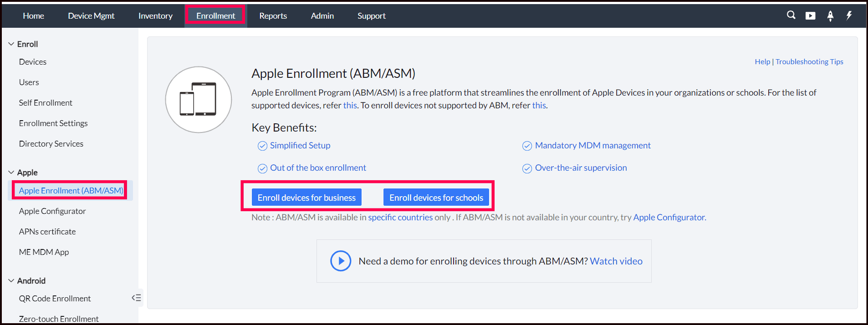Click the rocket icon in top bar

tap(830, 16)
